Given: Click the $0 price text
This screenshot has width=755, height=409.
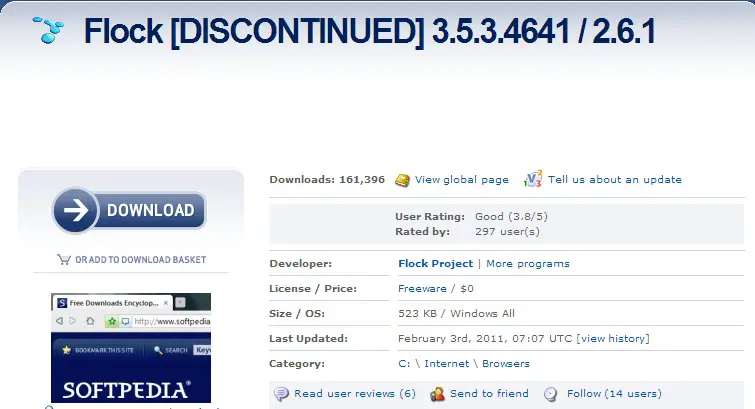Looking at the screenshot, I should (x=467, y=289).
